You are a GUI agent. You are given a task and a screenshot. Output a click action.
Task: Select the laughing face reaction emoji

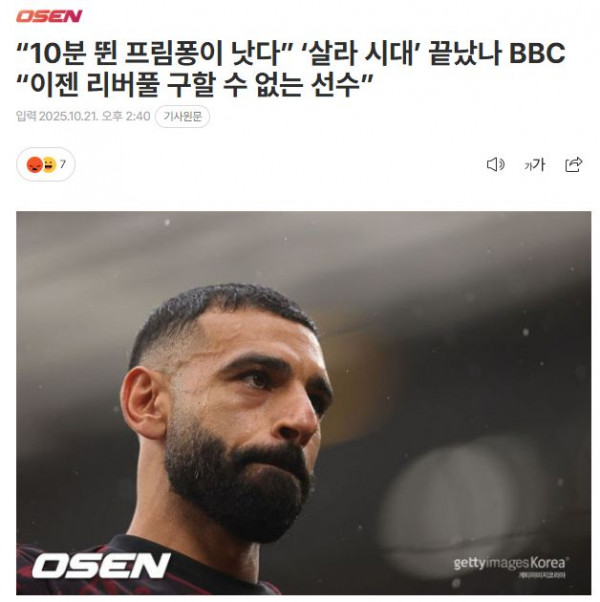click(50, 165)
